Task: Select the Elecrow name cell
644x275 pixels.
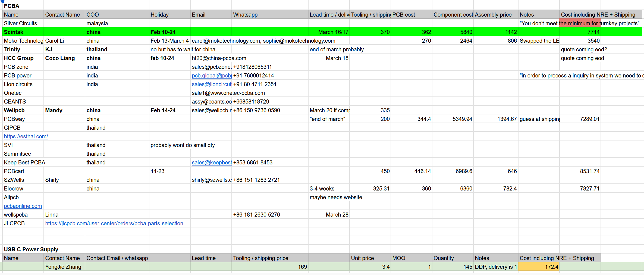Action: (23, 189)
